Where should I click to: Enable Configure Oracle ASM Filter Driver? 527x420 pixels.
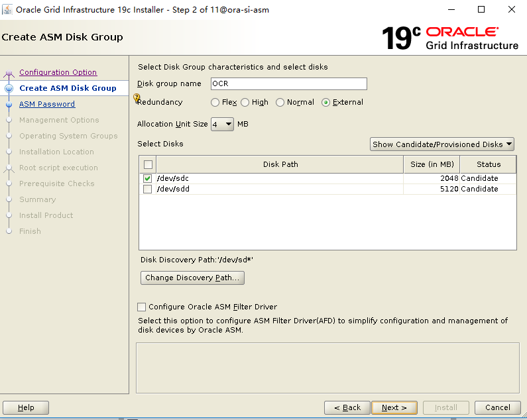pyautogui.click(x=141, y=307)
